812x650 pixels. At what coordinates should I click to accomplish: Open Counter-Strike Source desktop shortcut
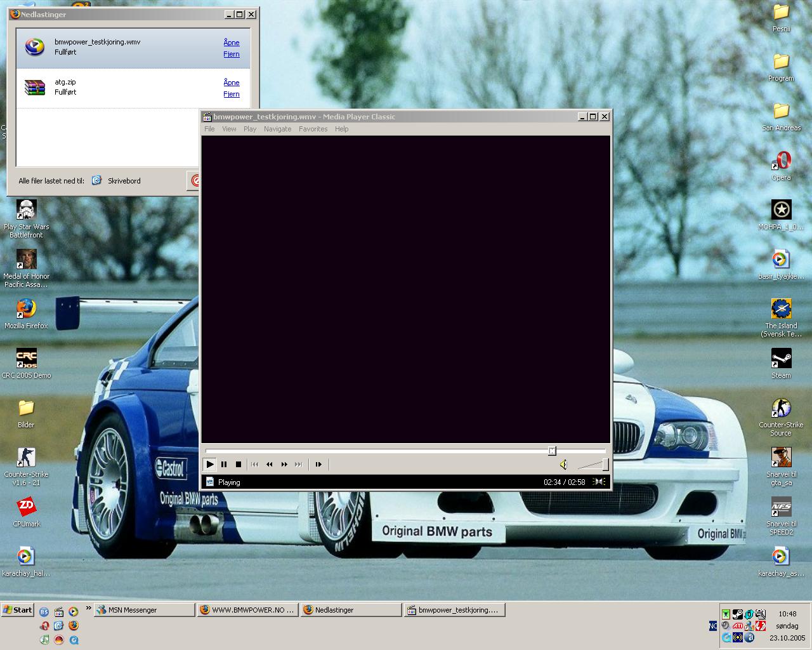pyautogui.click(x=781, y=418)
